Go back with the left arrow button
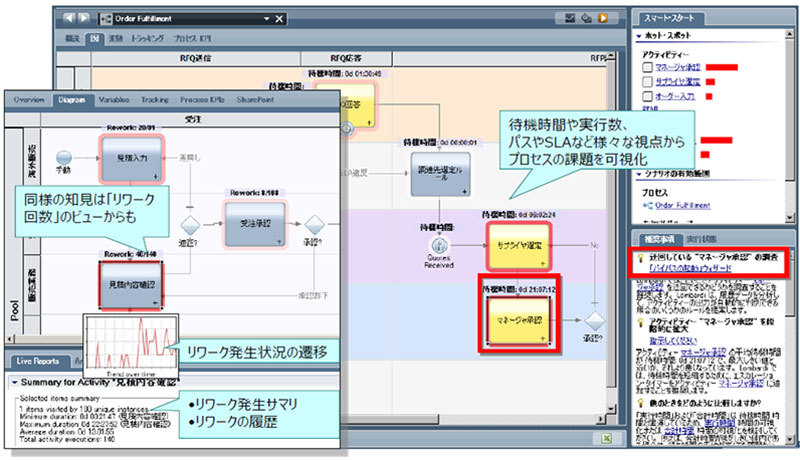This screenshot has height=460, width=800. tap(68, 18)
